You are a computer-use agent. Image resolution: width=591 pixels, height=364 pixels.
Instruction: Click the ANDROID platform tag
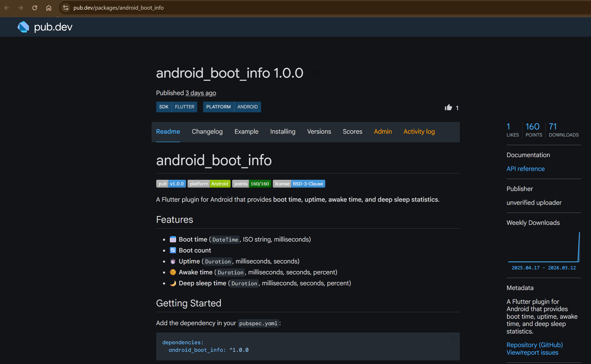[247, 107]
